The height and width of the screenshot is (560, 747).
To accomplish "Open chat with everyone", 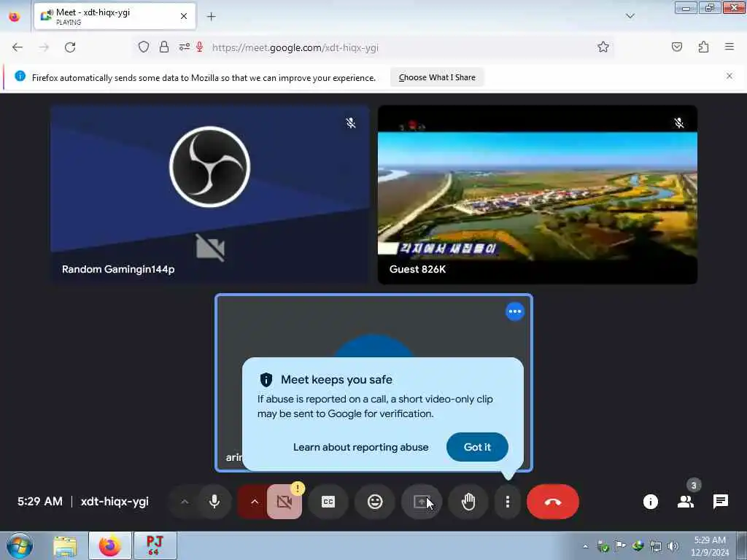I will 720,502.
